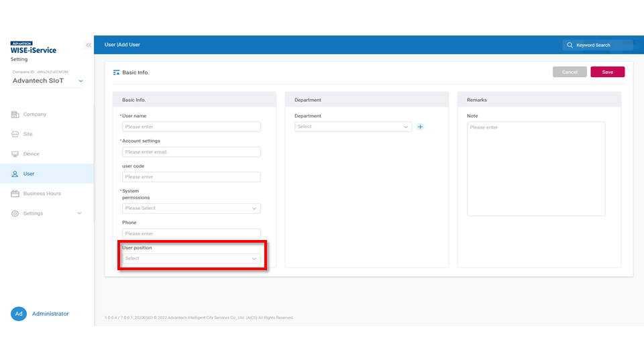Open the System permissions dropdown
Image resolution: width=644 pixels, height=362 pixels.
[191, 208]
